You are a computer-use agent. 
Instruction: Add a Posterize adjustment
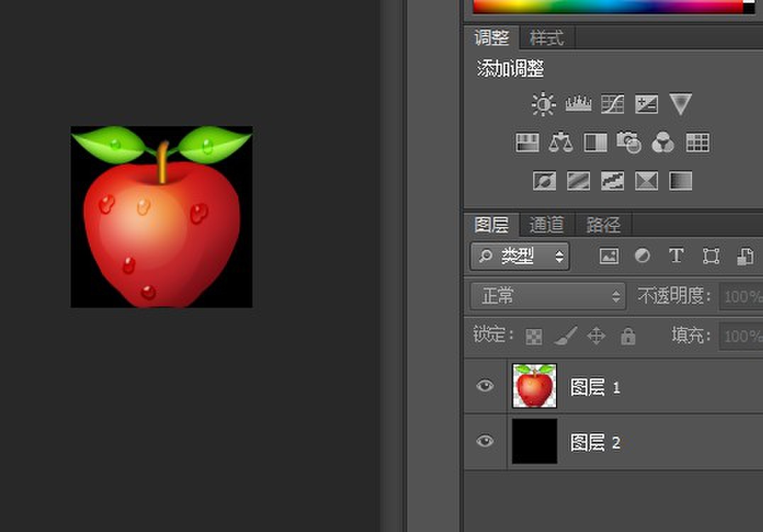[x=579, y=181]
